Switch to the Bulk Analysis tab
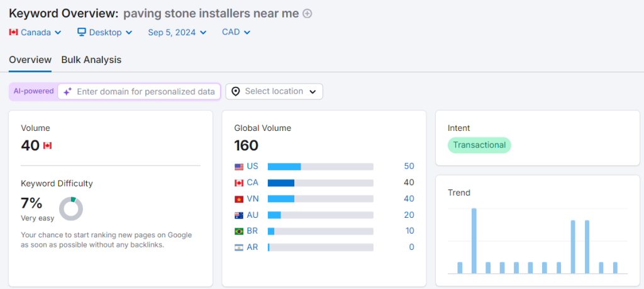 (91, 60)
